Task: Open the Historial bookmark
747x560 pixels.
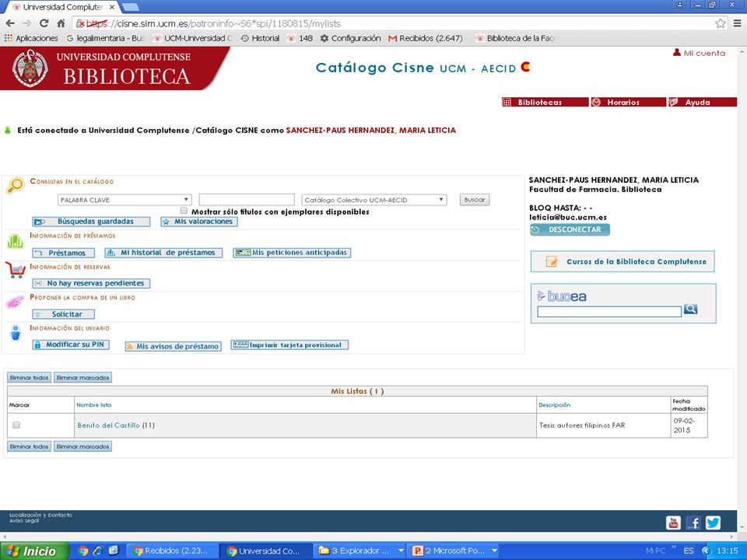Action: click(x=260, y=38)
